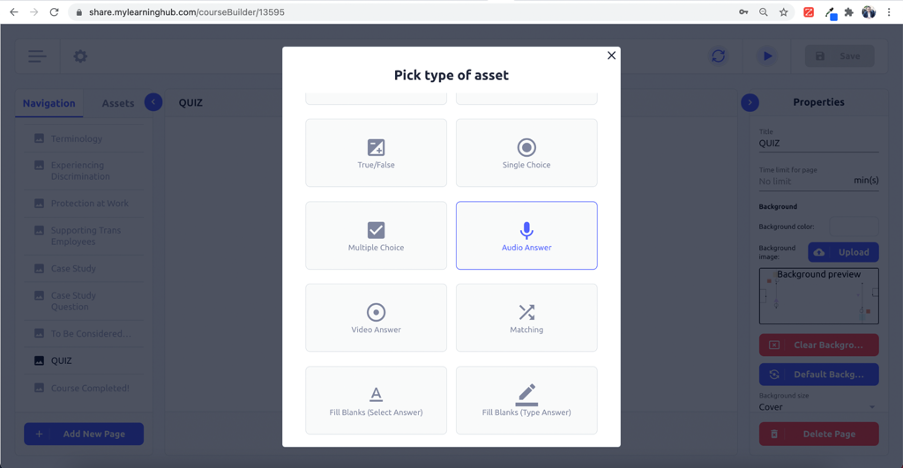The height and width of the screenshot is (468, 904).
Task: Open the Protection at Work page
Action: [85, 203]
